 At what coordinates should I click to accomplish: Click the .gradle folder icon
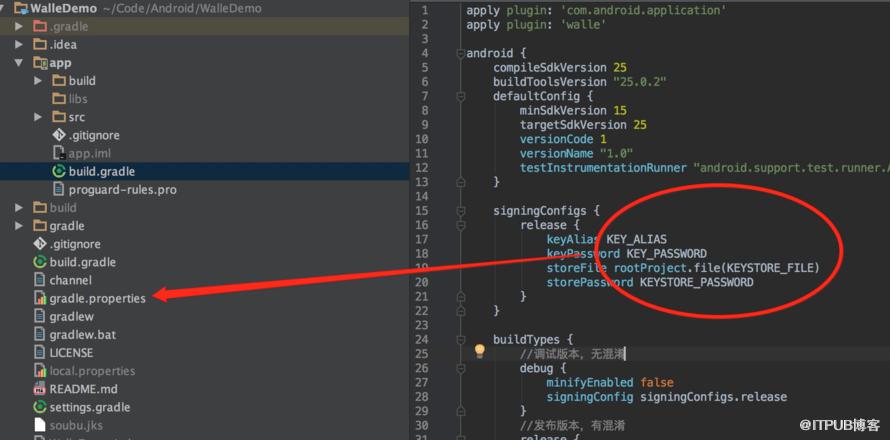tap(40, 26)
